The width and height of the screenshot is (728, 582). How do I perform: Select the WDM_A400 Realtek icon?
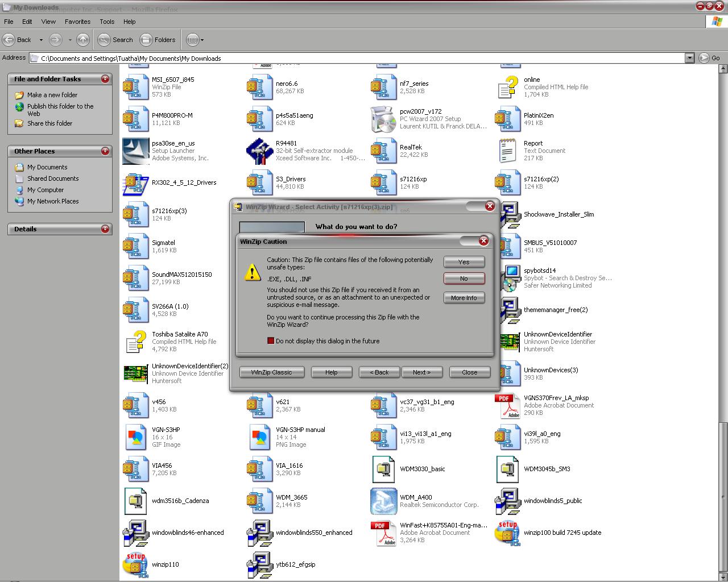click(x=384, y=501)
